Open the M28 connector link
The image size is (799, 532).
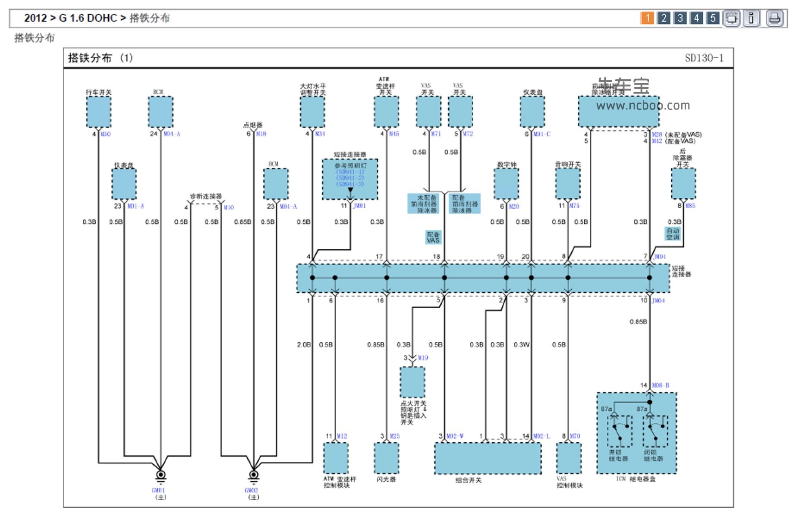[x=657, y=135]
